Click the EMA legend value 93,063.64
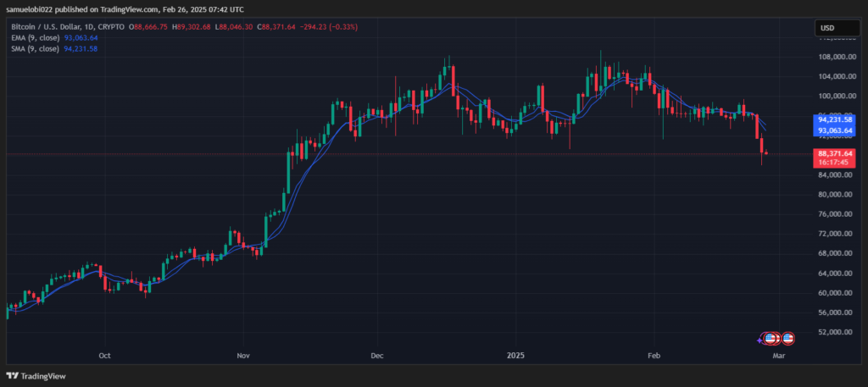The width and height of the screenshot is (868, 387). point(81,37)
